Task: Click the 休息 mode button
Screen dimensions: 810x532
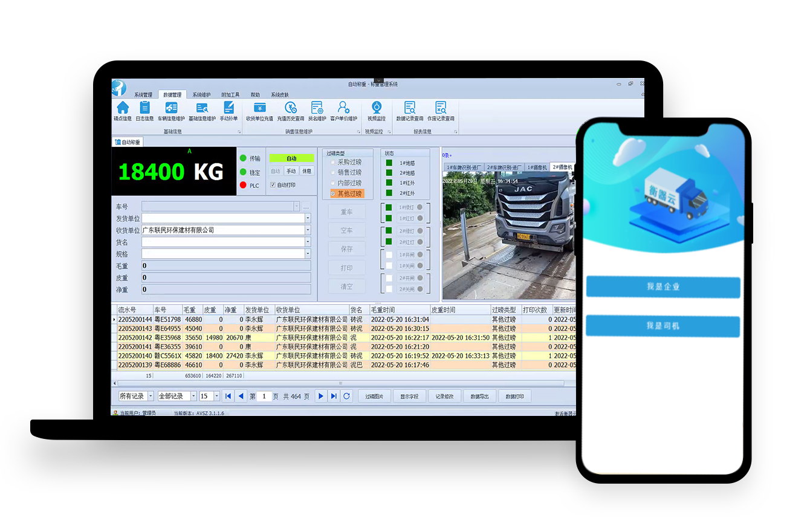Action: [307, 171]
